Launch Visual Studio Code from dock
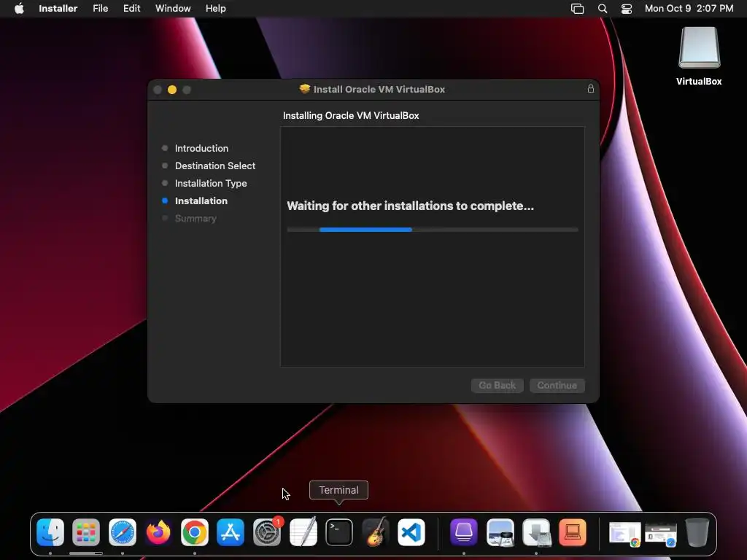Viewport: 747px width, 560px height. pos(411,532)
